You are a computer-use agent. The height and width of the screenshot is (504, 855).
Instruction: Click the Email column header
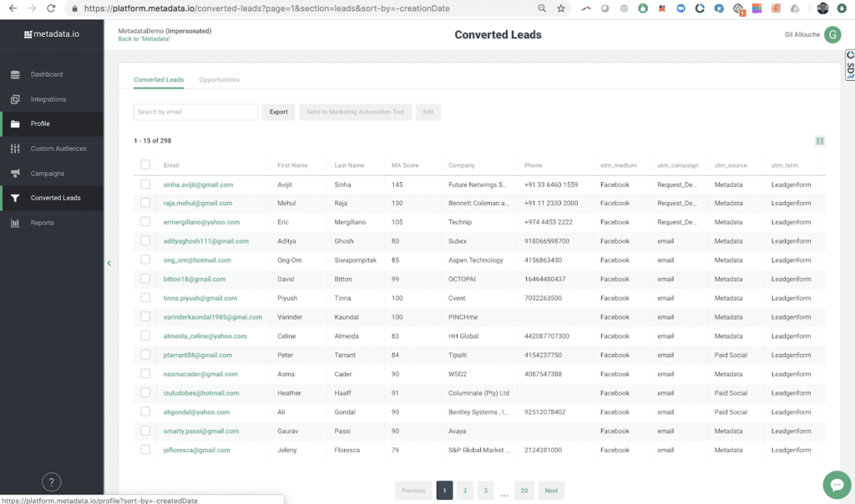tap(171, 165)
